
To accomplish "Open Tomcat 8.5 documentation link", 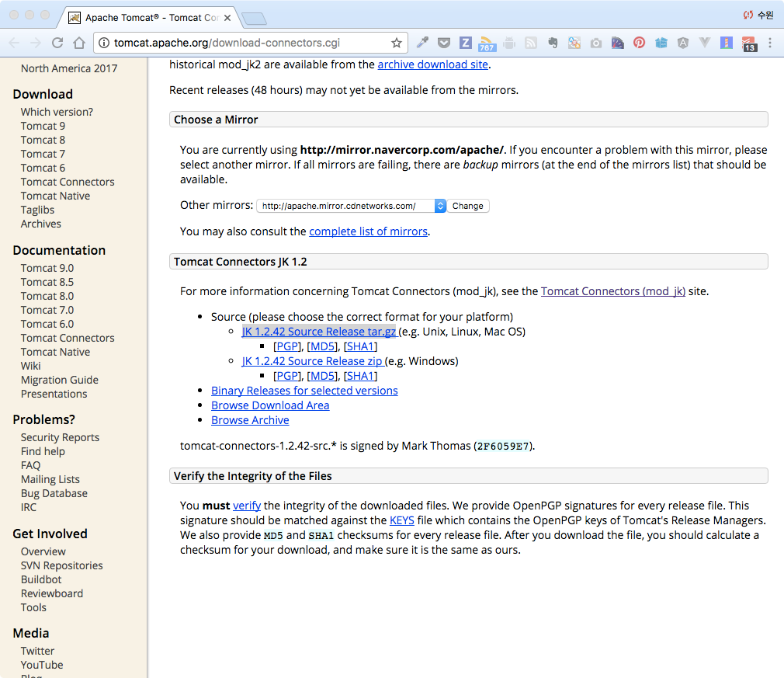I will (47, 282).
